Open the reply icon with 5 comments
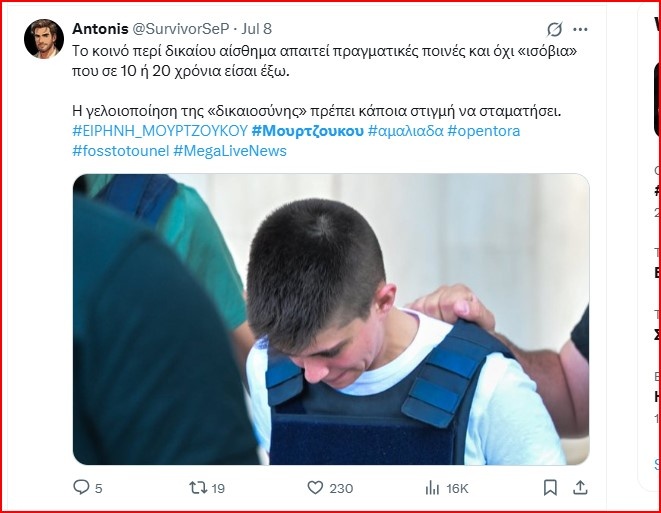 coord(81,487)
